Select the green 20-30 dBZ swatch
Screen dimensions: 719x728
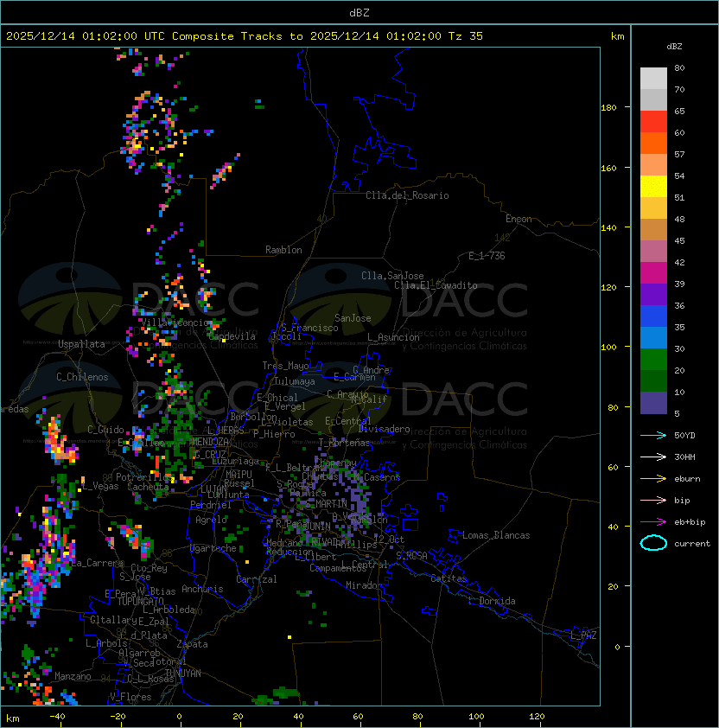[x=653, y=359]
